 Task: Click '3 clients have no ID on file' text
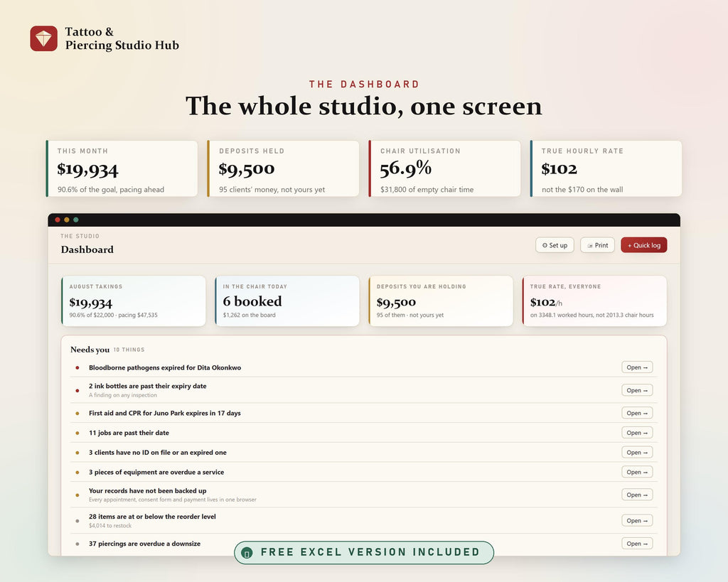coord(158,453)
